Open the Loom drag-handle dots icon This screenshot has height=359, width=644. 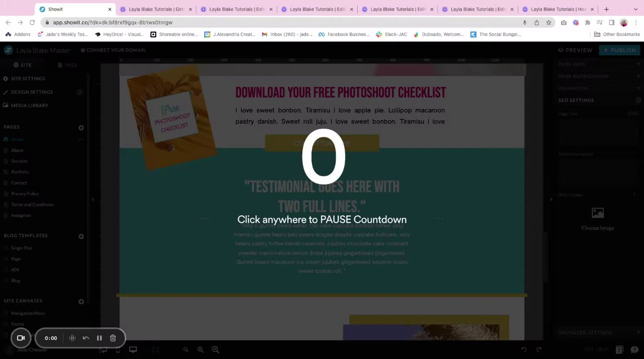pyautogui.click(x=72, y=338)
